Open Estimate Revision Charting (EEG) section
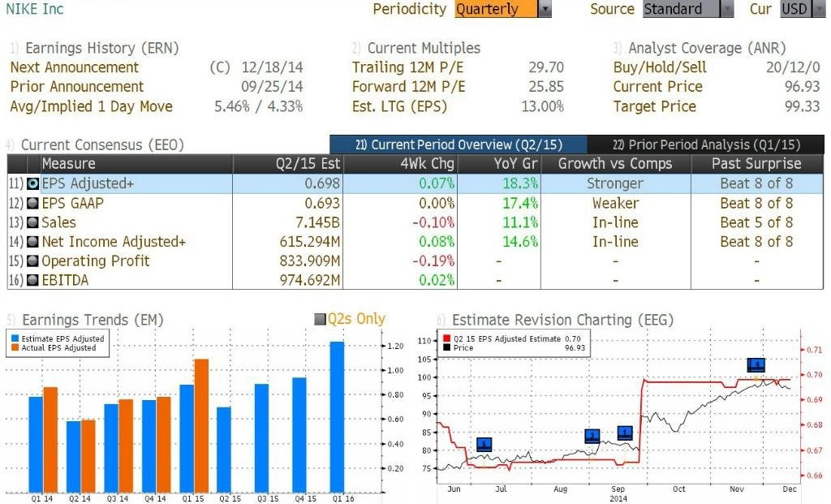The height and width of the screenshot is (504, 831). pos(562,320)
